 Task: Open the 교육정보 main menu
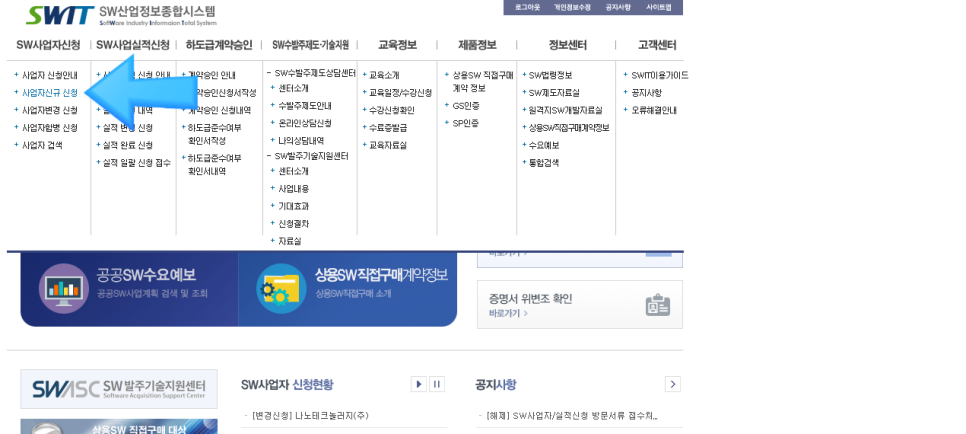coord(397,45)
